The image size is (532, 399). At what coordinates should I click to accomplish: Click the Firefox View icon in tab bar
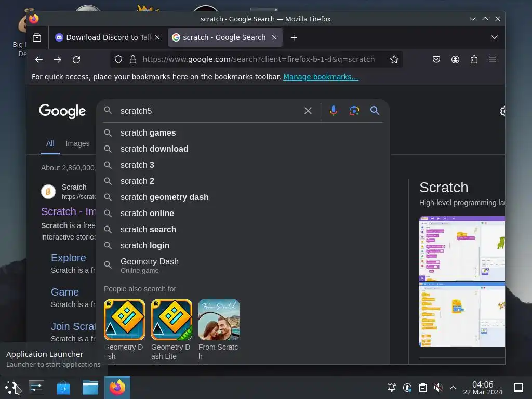point(37,37)
